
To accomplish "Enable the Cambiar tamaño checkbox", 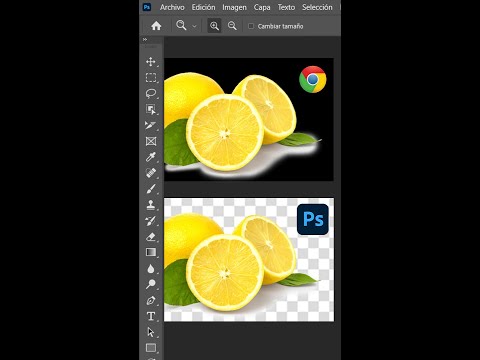I will point(251,26).
